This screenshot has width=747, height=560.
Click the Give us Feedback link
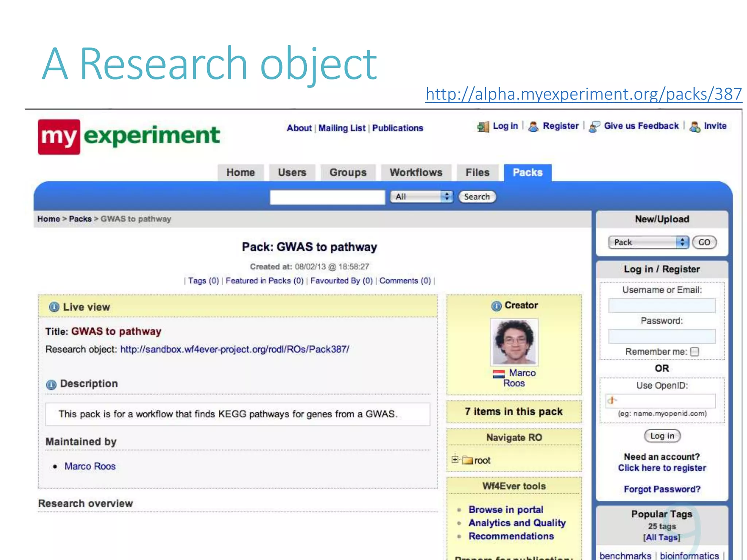point(641,126)
